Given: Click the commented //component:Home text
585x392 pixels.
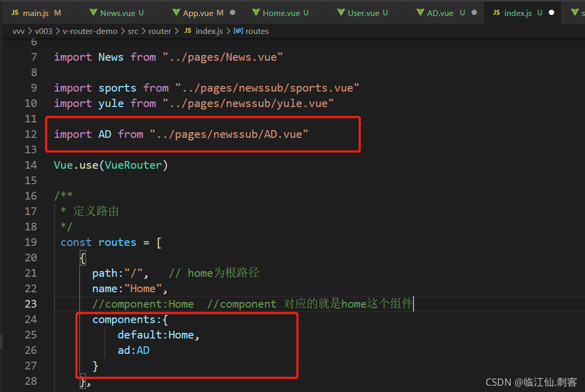Looking at the screenshot, I should [x=143, y=304].
